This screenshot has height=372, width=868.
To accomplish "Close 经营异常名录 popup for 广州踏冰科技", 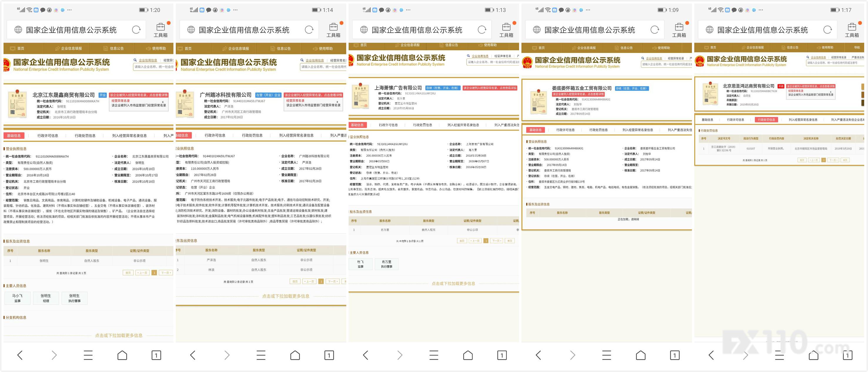I will coord(337,102).
